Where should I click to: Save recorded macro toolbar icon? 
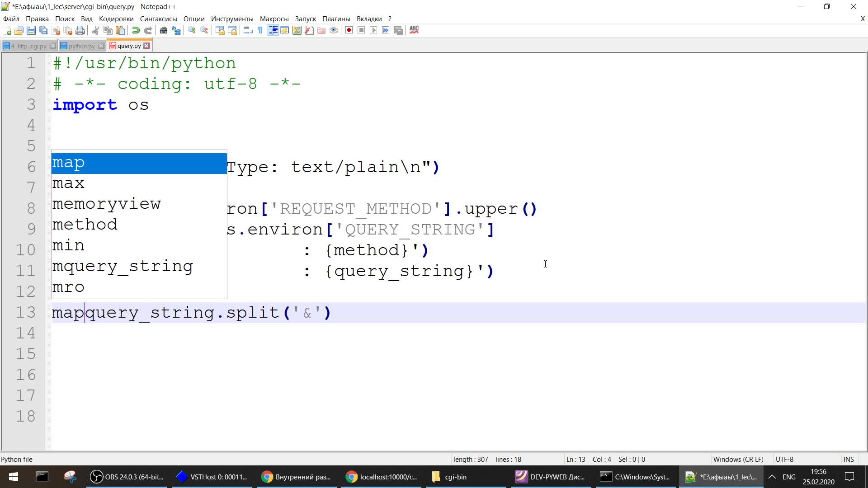tap(398, 30)
